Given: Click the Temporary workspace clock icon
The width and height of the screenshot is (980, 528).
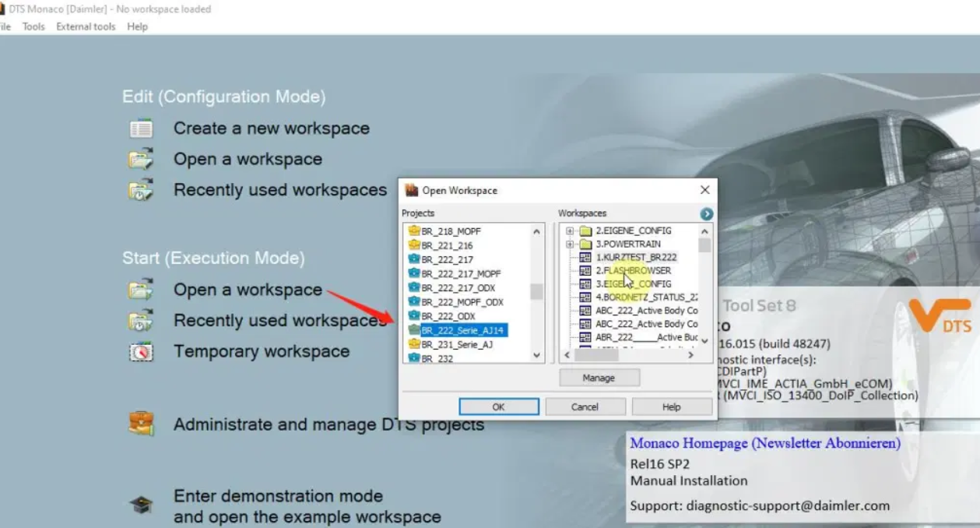Looking at the screenshot, I should pyautogui.click(x=141, y=352).
